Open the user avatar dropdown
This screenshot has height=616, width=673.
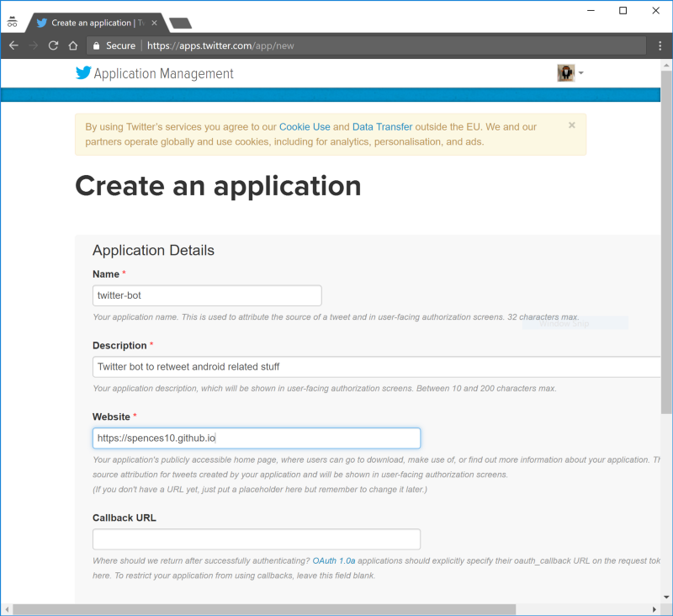[x=570, y=73]
